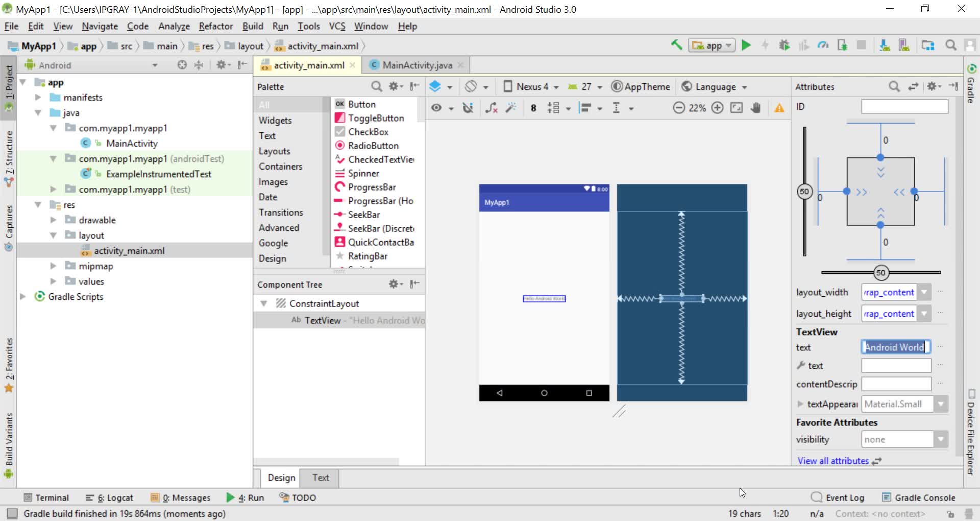
Task: Open Nexus 4 device dropdown
Action: pyautogui.click(x=531, y=86)
